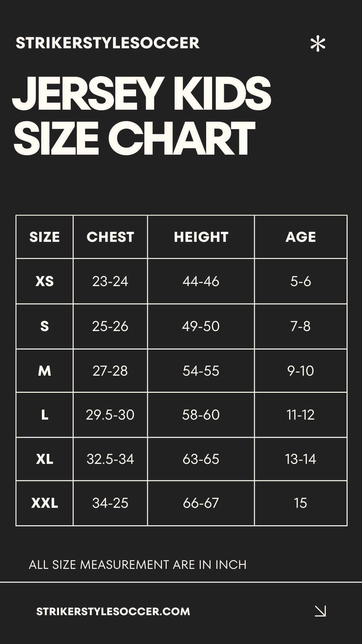Click the diagonal arrow icon in footer

tap(320, 611)
